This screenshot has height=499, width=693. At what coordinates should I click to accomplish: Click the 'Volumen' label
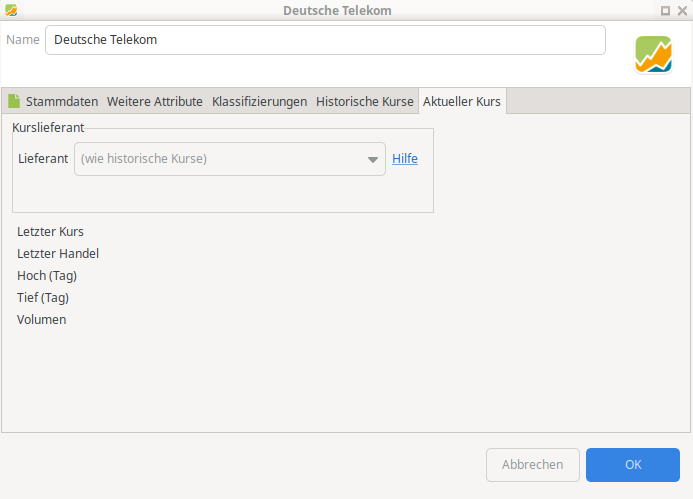[x=42, y=320]
